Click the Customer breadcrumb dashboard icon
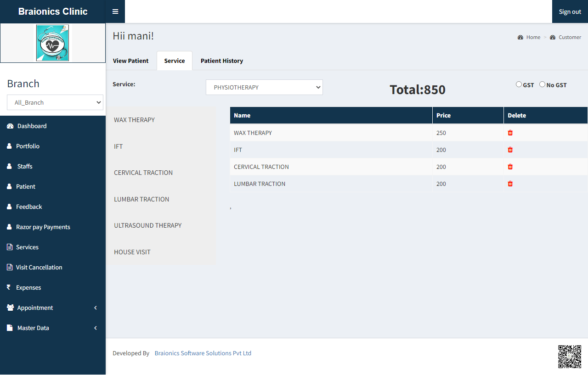588x375 pixels. pyautogui.click(x=553, y=37)
